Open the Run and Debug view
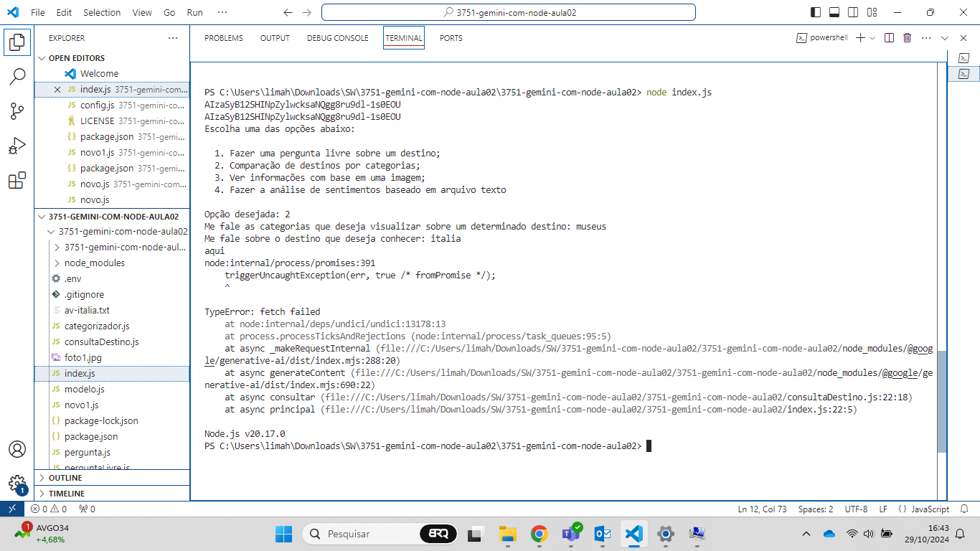 (x=17, y=146)
